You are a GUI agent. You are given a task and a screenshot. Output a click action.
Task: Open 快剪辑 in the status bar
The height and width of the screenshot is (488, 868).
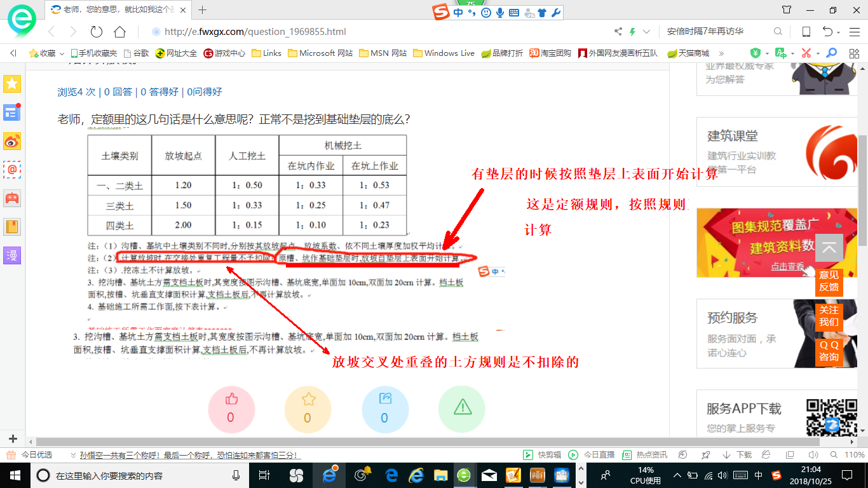(542, 455)
